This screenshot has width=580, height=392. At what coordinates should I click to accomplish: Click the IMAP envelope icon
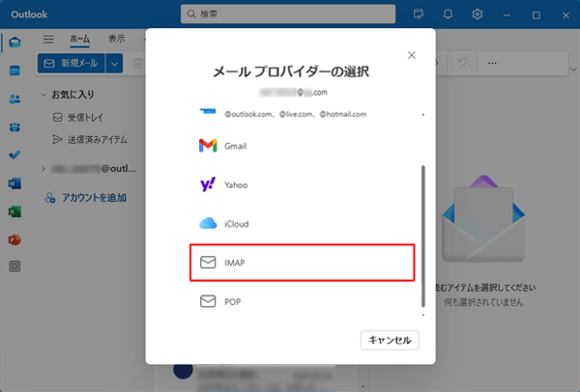[x=208, y=263]
